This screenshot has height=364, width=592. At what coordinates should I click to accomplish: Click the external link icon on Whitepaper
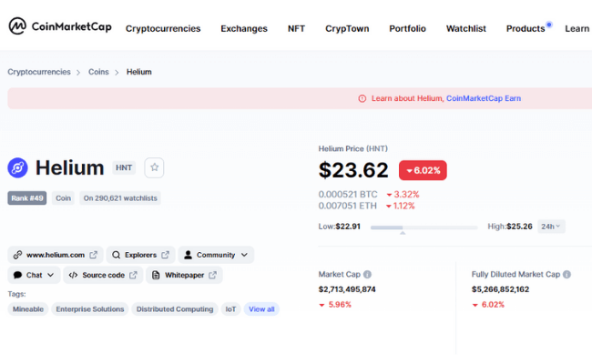pyautogui.click(x=212, y=275)
